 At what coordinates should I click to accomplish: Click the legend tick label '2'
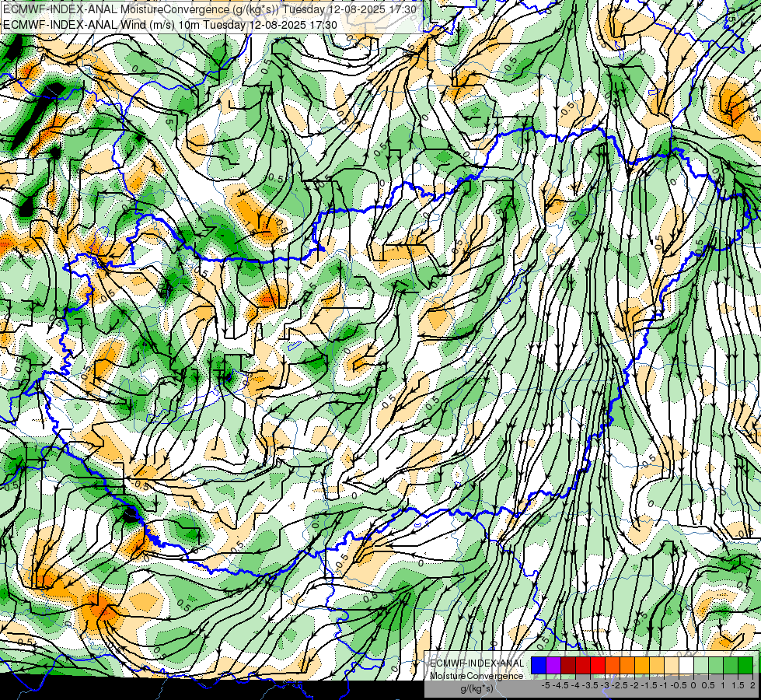(752, 685)
